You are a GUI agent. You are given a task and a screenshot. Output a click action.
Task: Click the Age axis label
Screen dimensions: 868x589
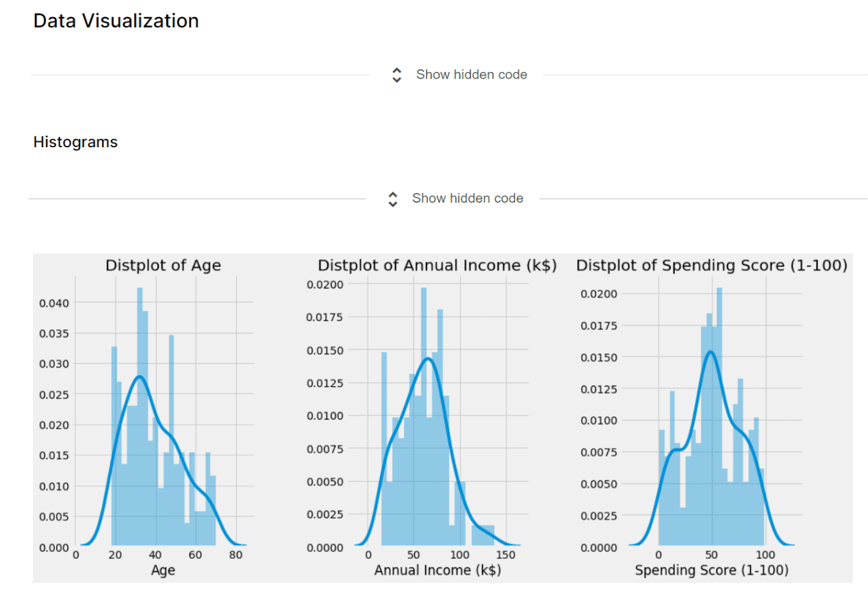pos(162,569)
